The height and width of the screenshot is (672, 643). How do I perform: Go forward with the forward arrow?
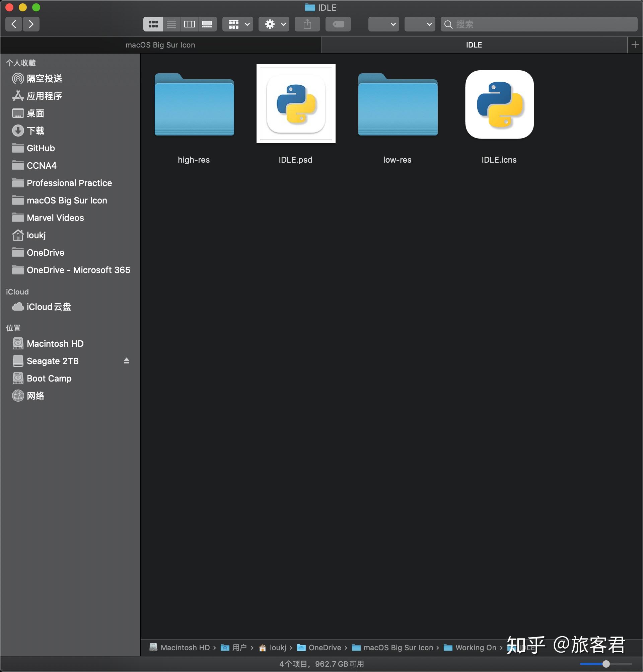click(31, 24)
